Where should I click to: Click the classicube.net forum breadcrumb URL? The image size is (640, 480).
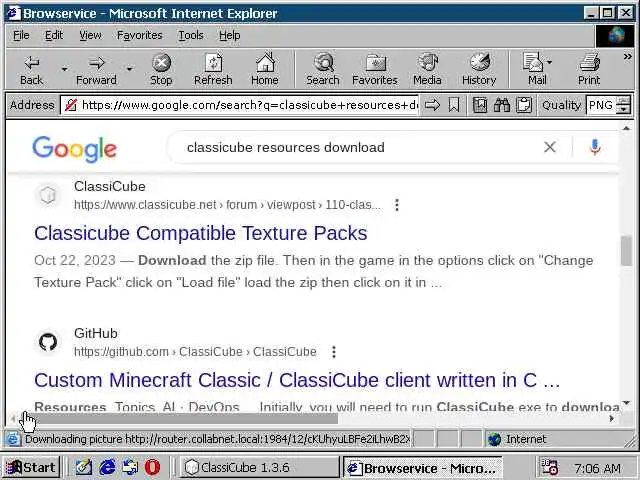coord(227,205)
